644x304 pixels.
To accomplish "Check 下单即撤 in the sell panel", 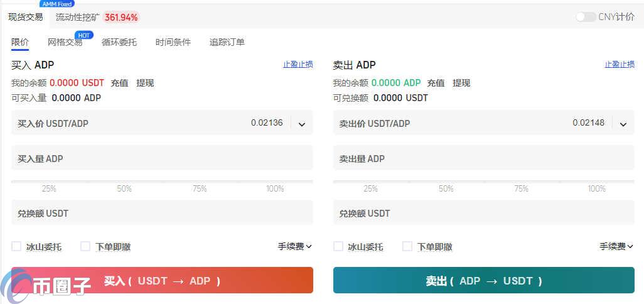I will point(407,247).
